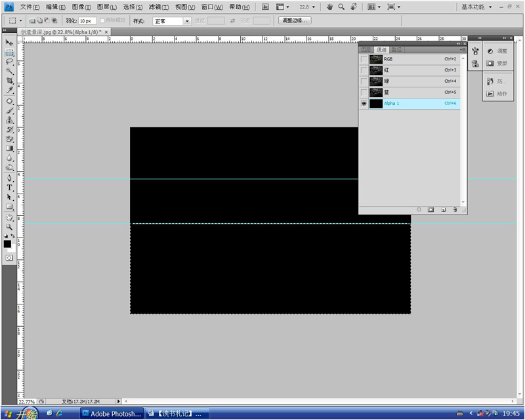Hide the Alpha 1 channel eye

(x=364, y=104)
